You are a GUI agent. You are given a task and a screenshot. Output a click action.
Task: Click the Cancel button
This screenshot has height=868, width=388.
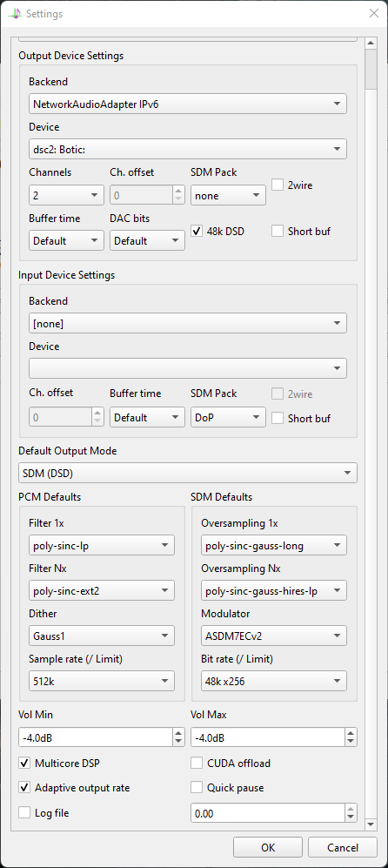coord(343,847)
